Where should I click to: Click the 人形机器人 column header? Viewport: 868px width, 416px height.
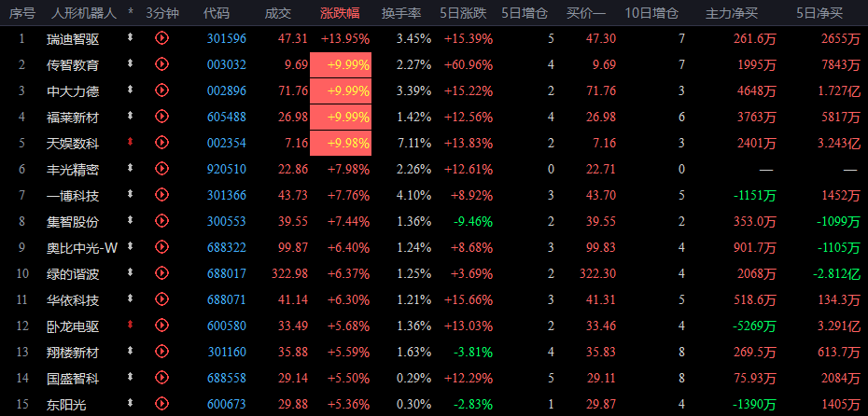83,13
